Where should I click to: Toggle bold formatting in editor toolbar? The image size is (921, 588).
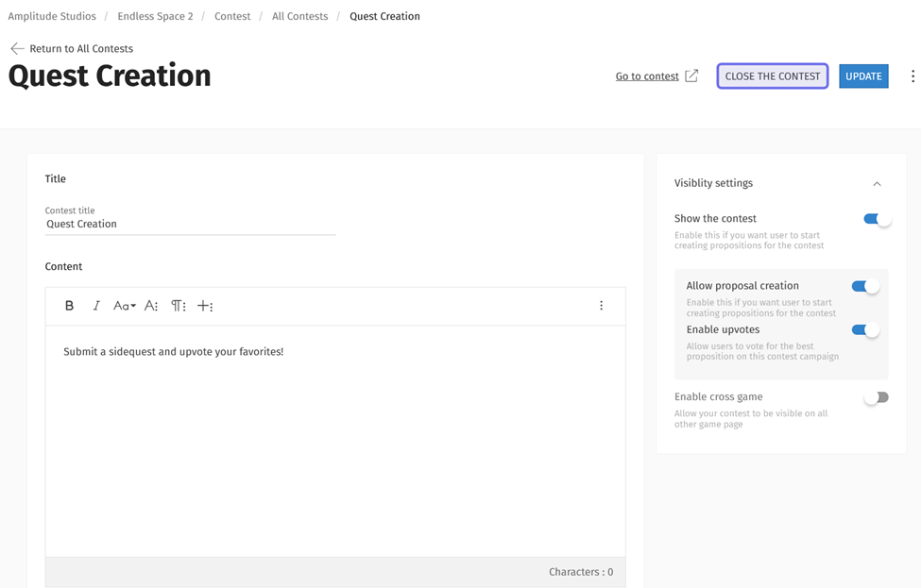click(69, 306)
